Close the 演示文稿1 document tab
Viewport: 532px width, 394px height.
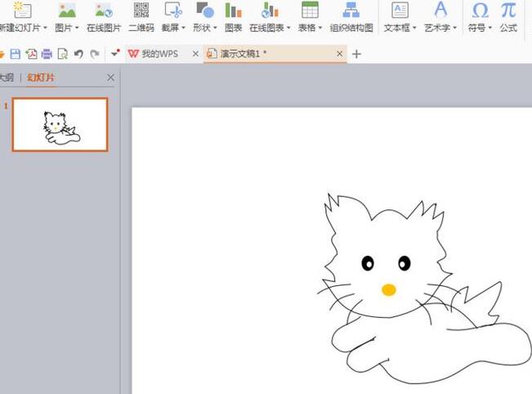[x=340, y=54]
